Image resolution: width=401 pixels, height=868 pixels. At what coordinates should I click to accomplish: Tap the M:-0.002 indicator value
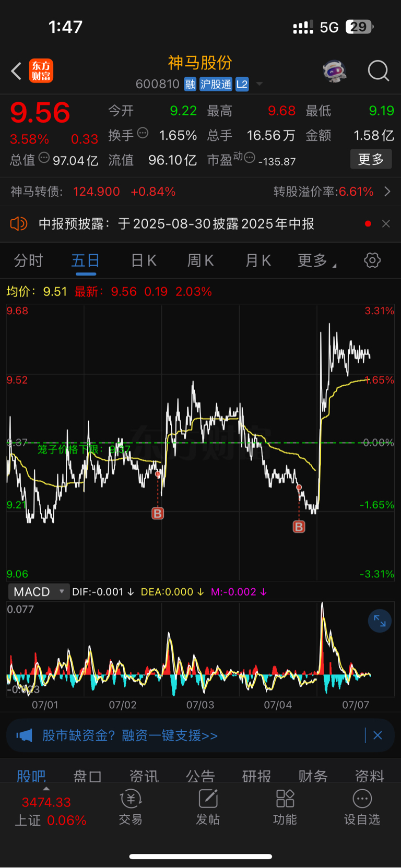(239, 592)
